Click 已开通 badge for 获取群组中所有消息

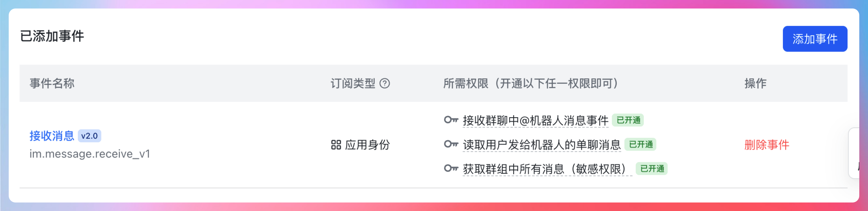pos(652,169)
